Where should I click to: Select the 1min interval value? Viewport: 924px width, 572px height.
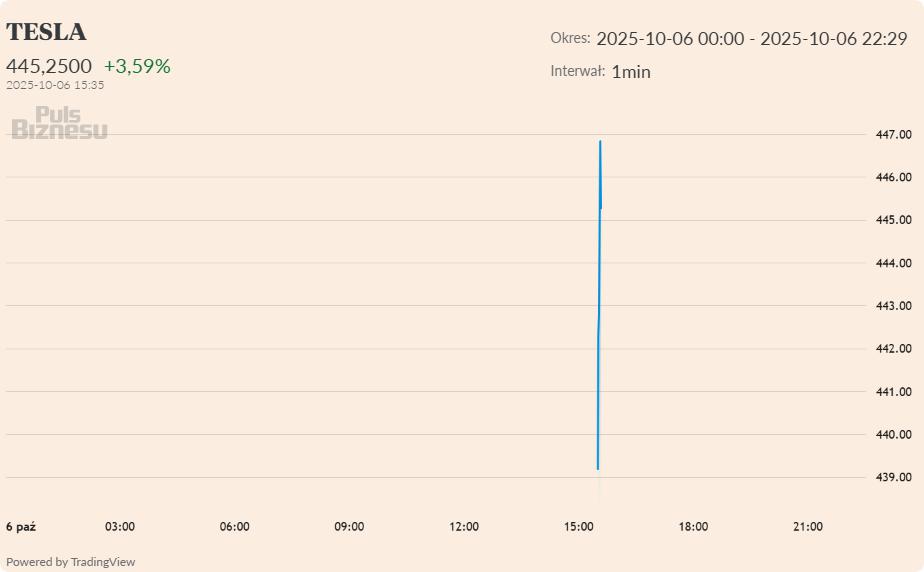point(630,72)
